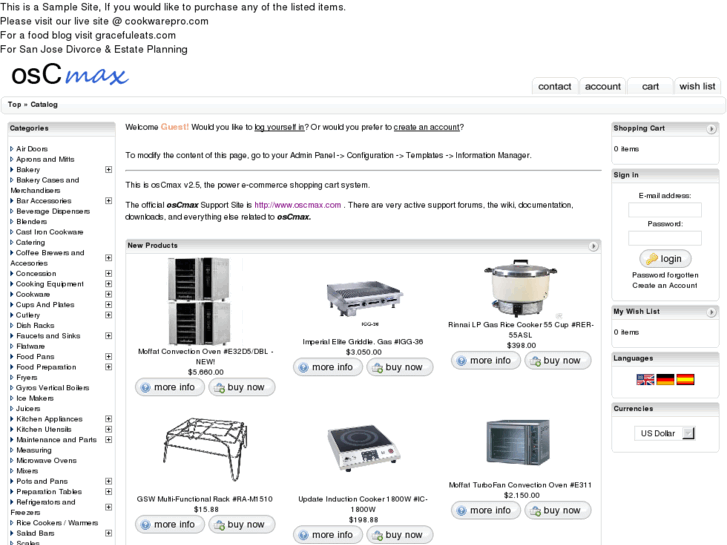Expand the Food Pans category
Viewport: 727px width, 545px height.
tap(107, 357)
